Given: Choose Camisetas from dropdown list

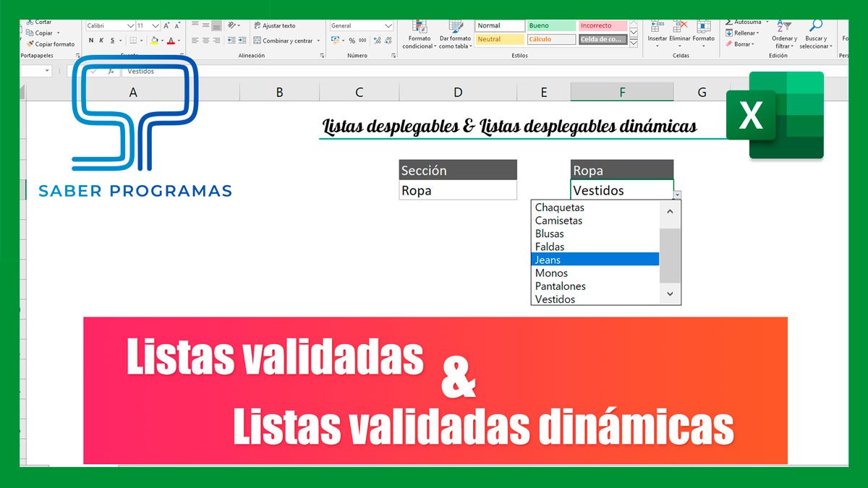Looking at the screenshot, I should (595, 221).
